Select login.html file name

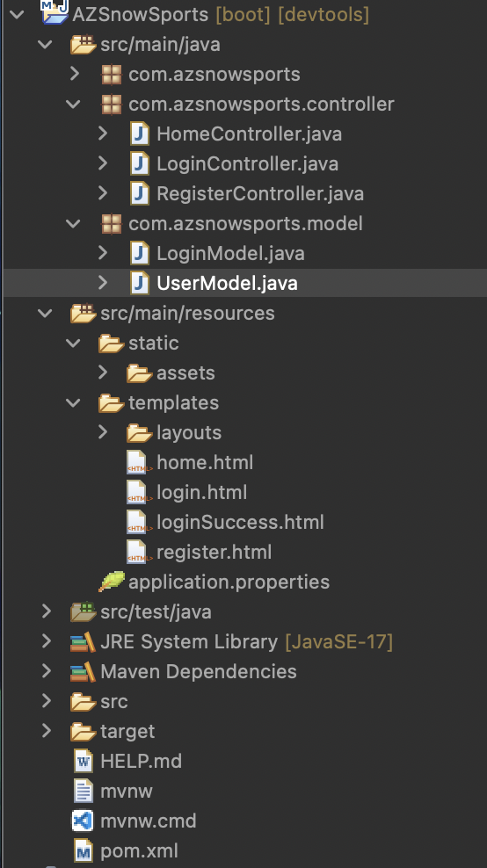[201, 493]
